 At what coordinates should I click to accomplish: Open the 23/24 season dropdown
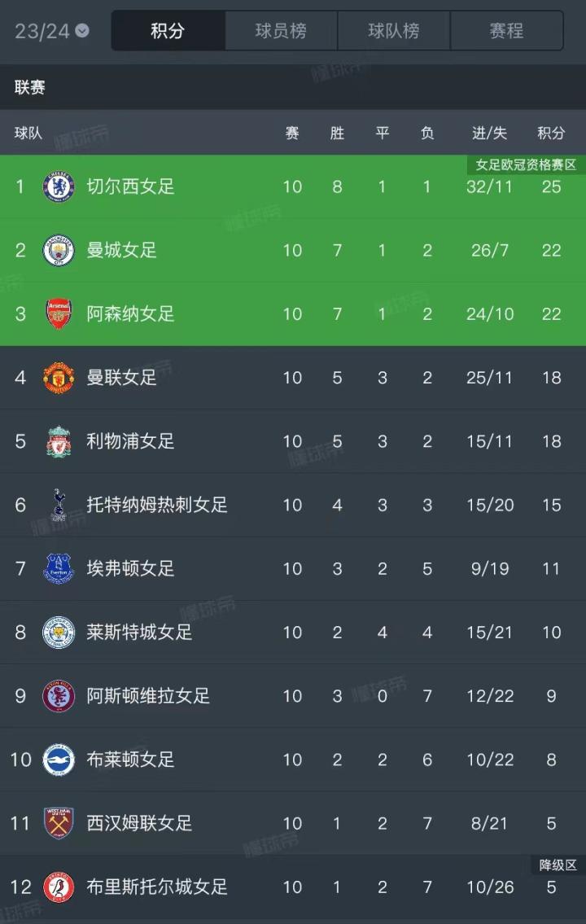[51, 31]
